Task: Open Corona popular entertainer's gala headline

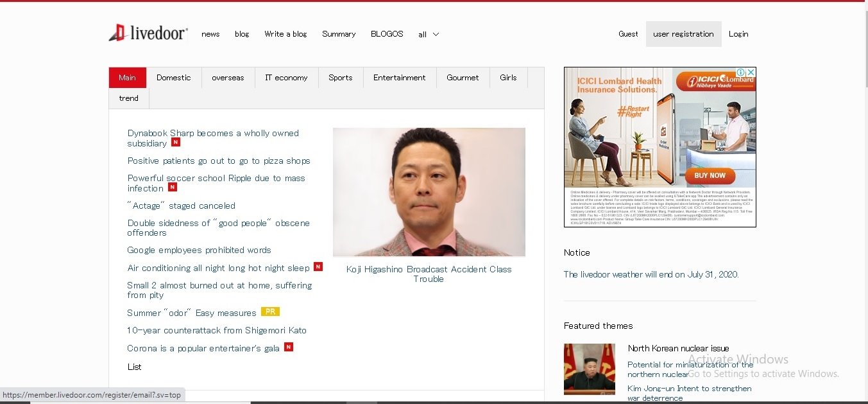Action: coord(203,348)
